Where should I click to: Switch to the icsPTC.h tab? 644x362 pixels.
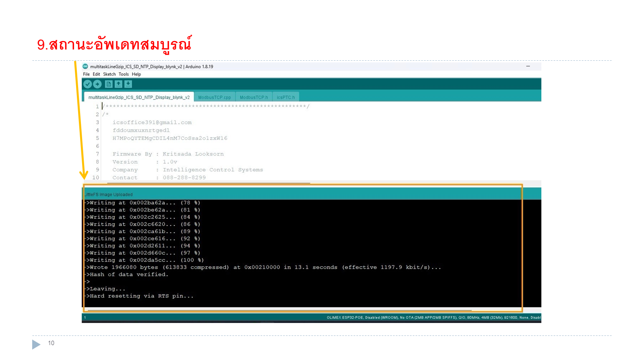tap(286, 97)
